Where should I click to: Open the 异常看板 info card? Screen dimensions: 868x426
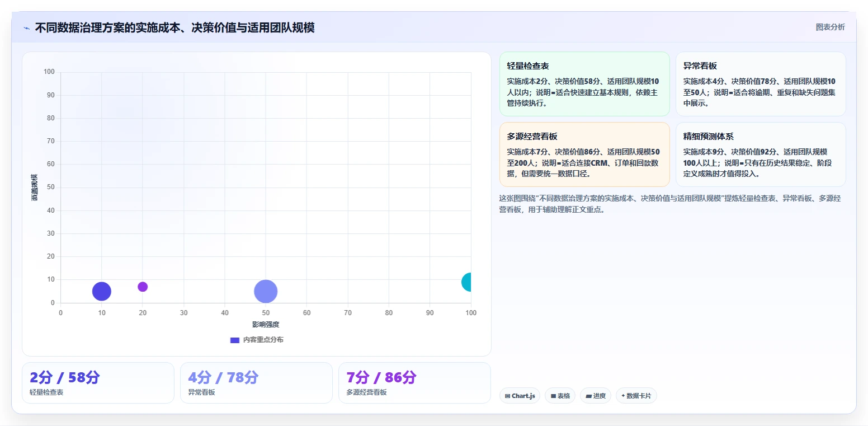761,84
